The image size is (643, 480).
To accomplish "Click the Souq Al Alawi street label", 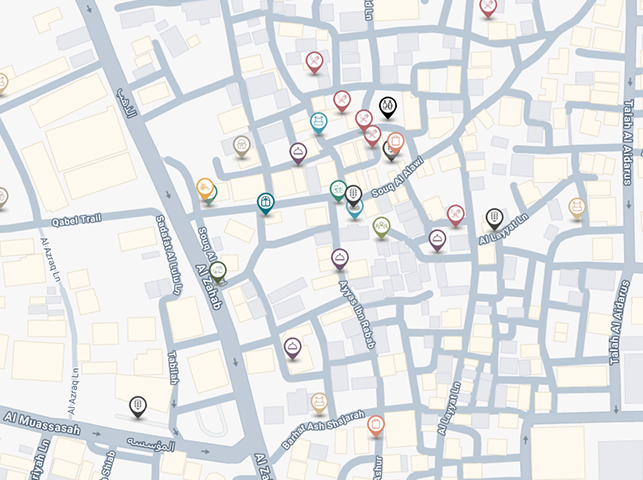I will [x=397, y=177].
